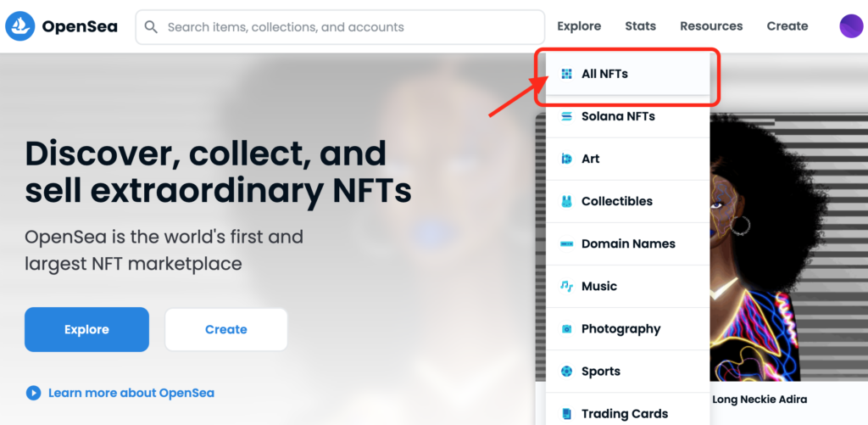Click the Long Neckie Adira caption
This screenshot has width=868, height=425.
pos(759,400)
